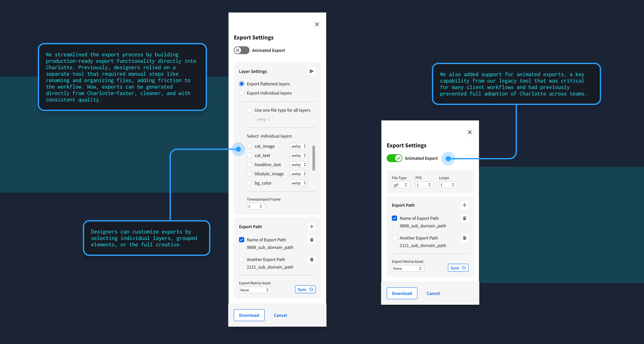Delete 'Name of Export Path' in left dialog
This screenshot has width=644, height=344.
point(311,240)
